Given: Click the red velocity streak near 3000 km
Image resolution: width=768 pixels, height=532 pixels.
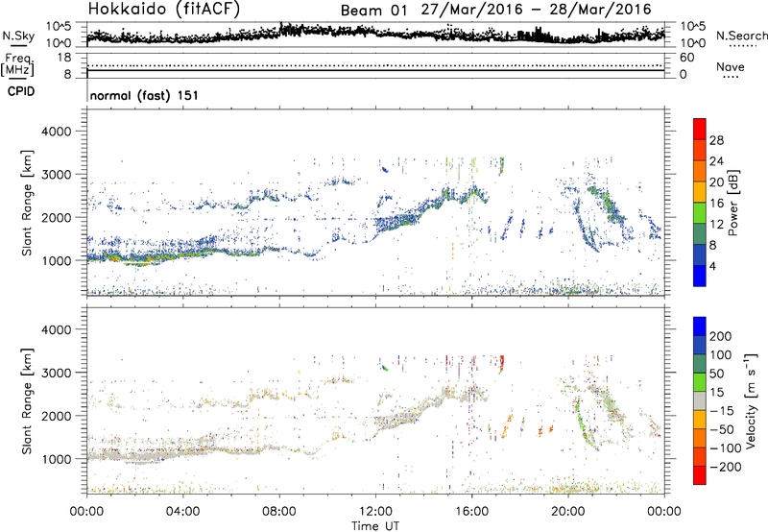Looking at the screenshot, I should pyautogui.click(x=501, y=362).
